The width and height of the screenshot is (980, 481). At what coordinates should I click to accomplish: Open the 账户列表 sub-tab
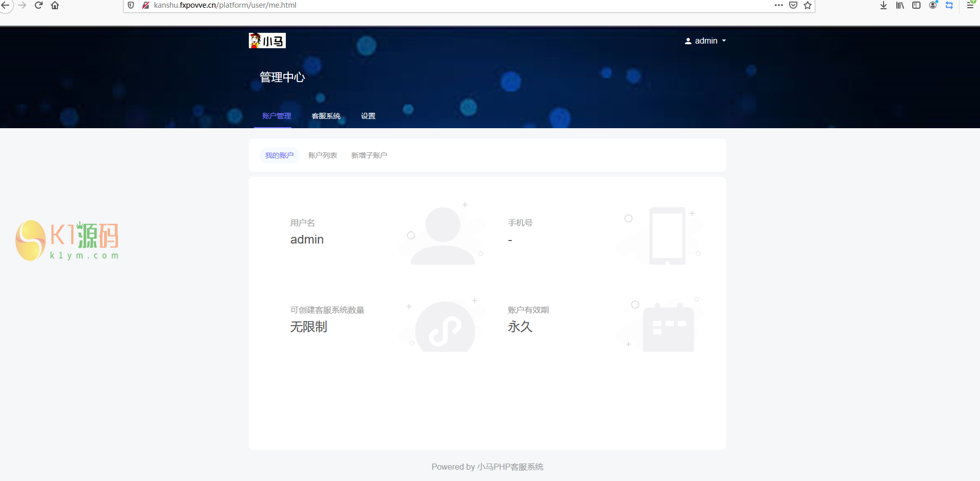tap(322, 155)
